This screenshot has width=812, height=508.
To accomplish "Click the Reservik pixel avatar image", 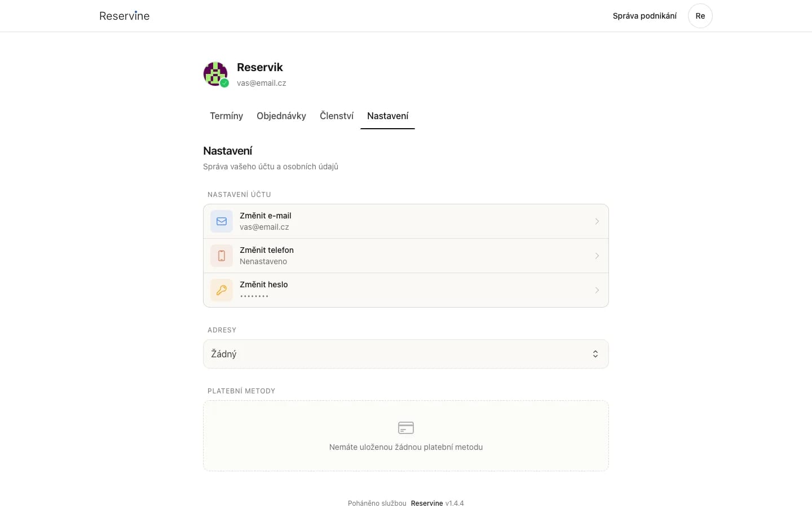I will [x=215, y=74].
